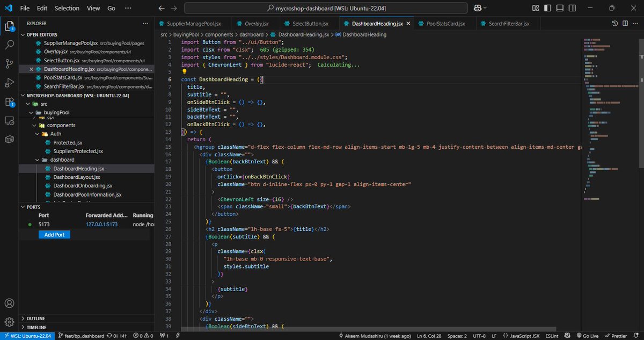Open the Accounts menu icon
Viewport: 644px width, 340px height.
[9, 303]
